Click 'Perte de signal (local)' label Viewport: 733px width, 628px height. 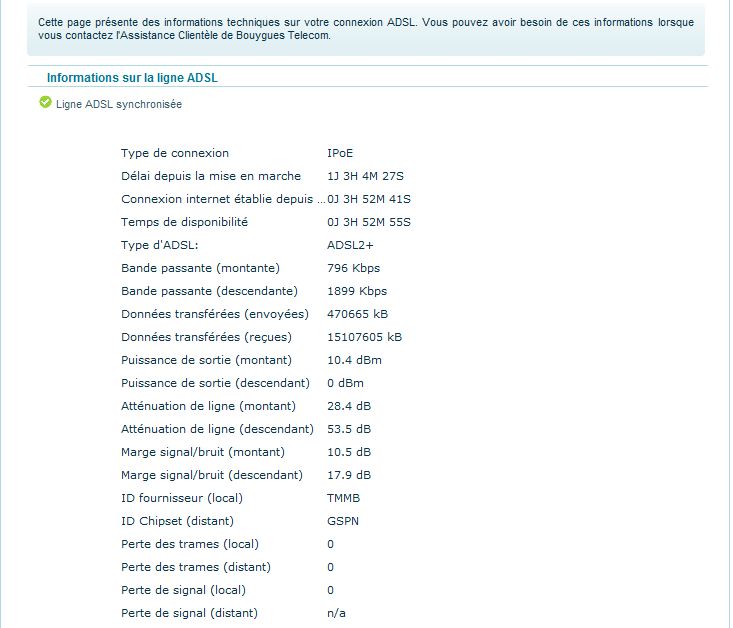pos(183,590)
